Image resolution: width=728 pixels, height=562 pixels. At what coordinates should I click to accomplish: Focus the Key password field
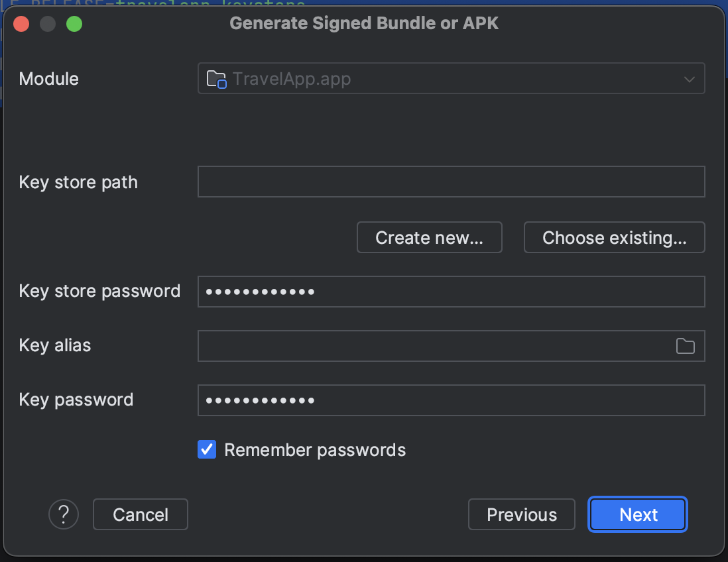[452, 400]
